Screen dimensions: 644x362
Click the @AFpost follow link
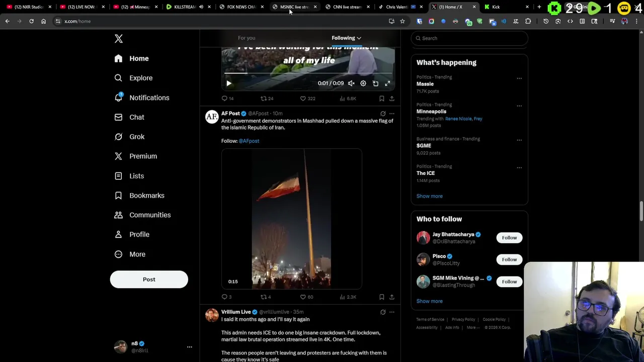click(x=249, y=141)
